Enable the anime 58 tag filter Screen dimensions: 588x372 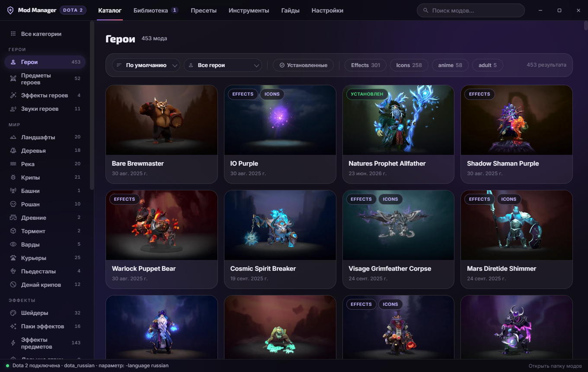(450, 65)
